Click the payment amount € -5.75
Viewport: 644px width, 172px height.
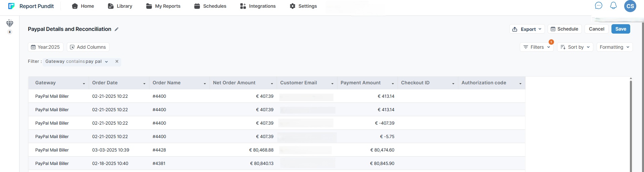[387, 136]
